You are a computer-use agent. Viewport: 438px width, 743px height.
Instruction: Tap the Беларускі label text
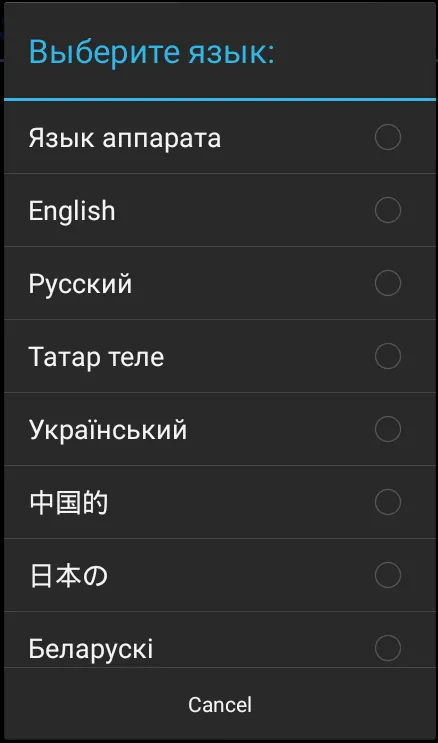(91, 649)
